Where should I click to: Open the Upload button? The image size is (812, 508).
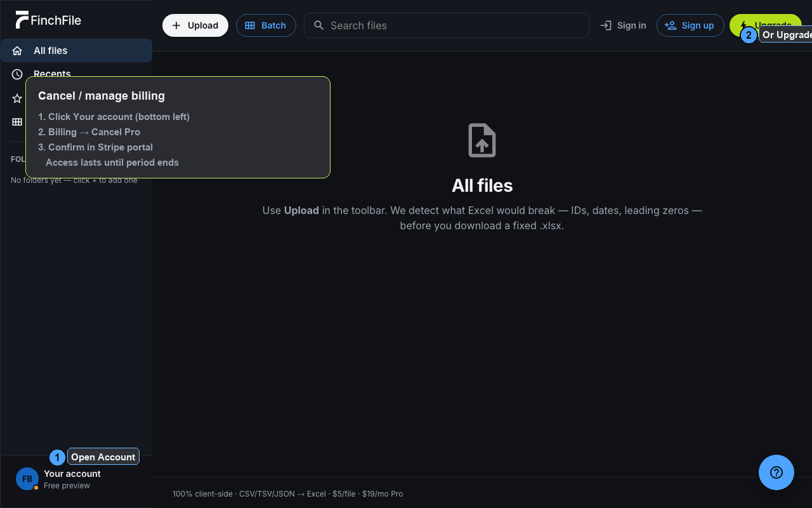195,25
